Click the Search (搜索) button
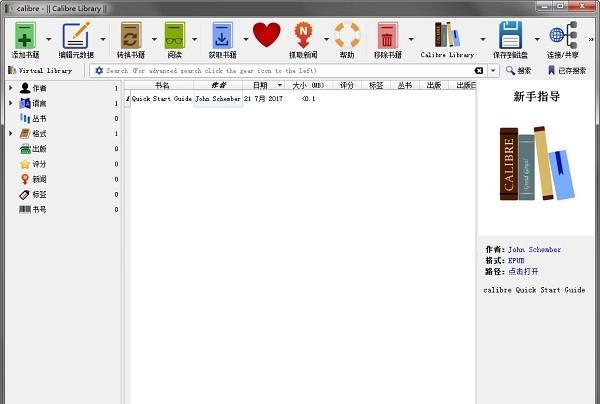The image size is (600, 404). pos(518,71)
